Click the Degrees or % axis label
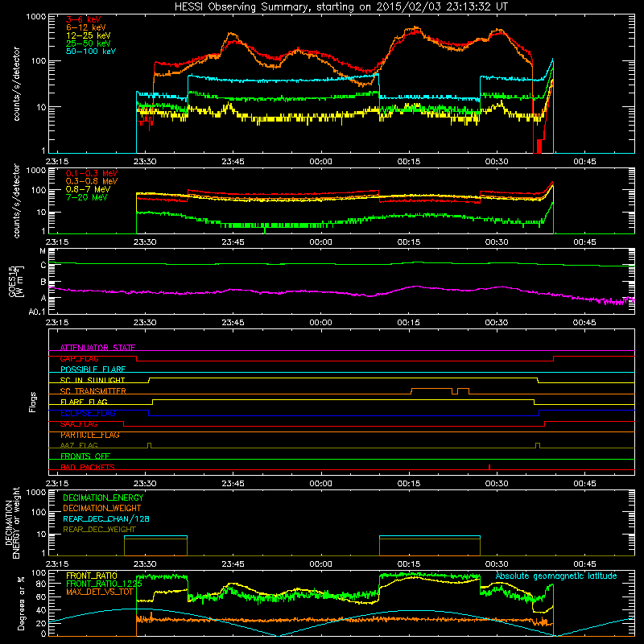Image resolution: width=644 pixels, height=644 pixels. 21,603
